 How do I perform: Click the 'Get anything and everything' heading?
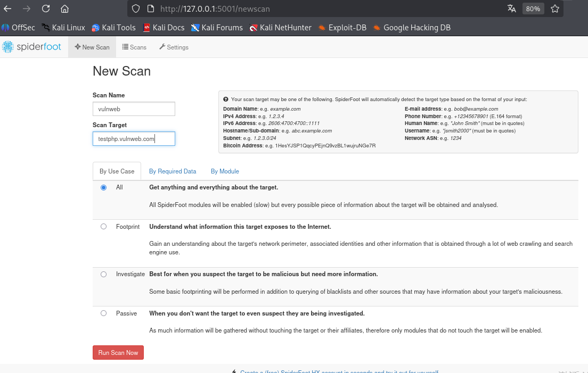214,187
